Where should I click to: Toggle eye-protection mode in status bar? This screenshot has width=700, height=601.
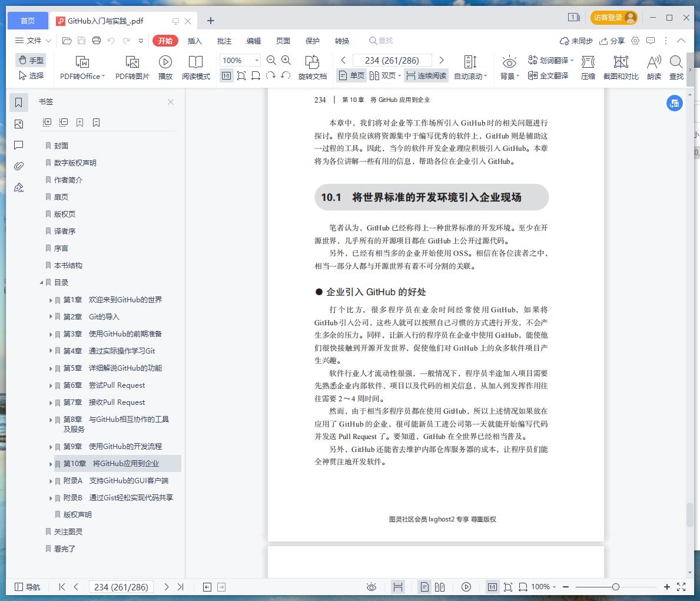pyautogui.click(x=371, y=587)
